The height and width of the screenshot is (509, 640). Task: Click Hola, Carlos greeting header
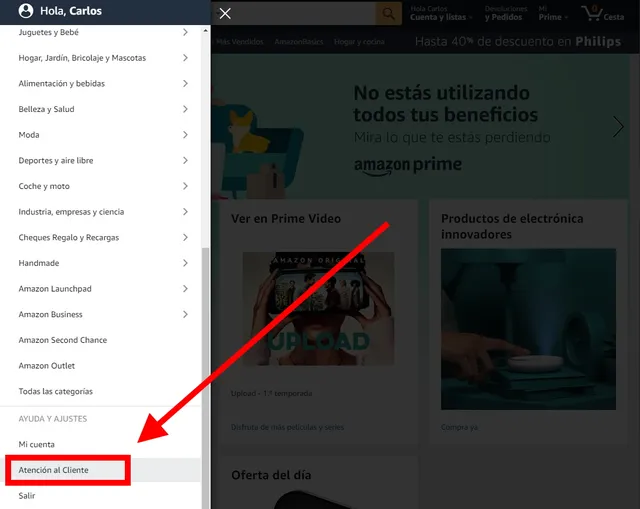pos(71,11)
